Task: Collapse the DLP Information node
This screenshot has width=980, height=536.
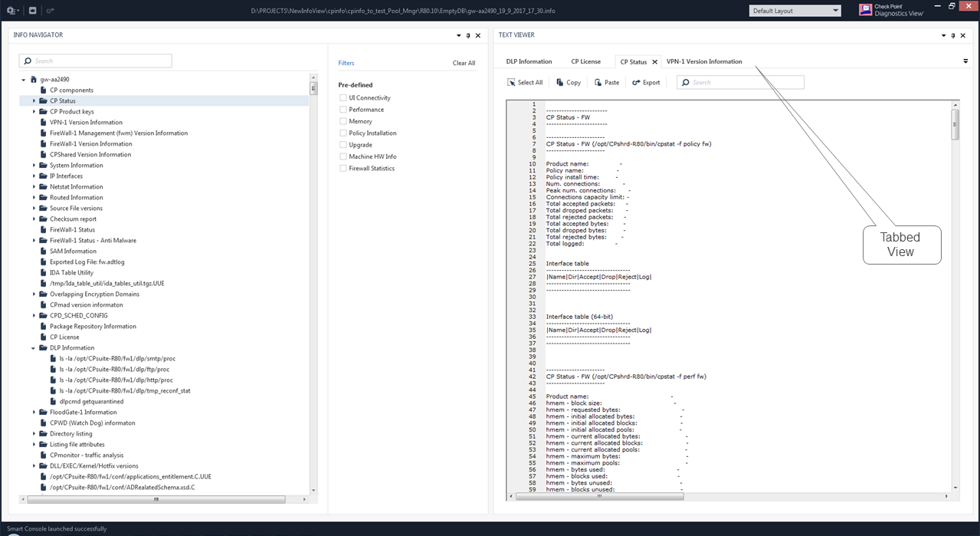Action: click(34, 347)
